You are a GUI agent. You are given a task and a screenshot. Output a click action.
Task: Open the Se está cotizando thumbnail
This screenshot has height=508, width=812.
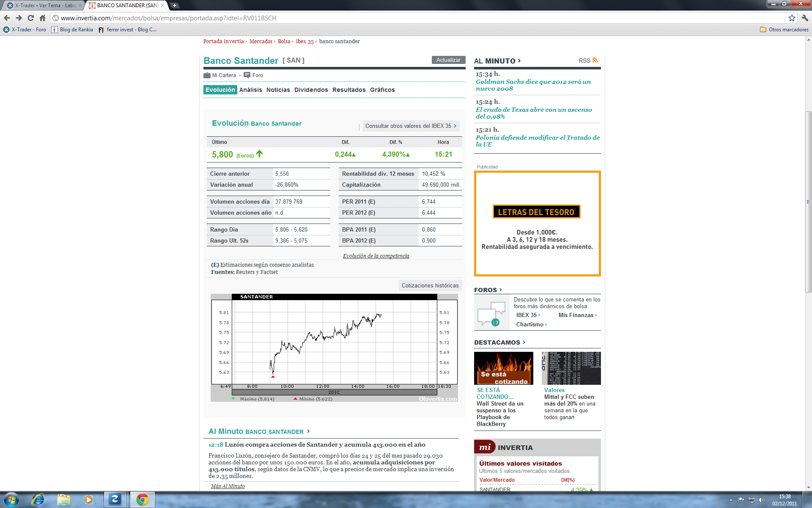pyautogui.click(x=503, y=368)
